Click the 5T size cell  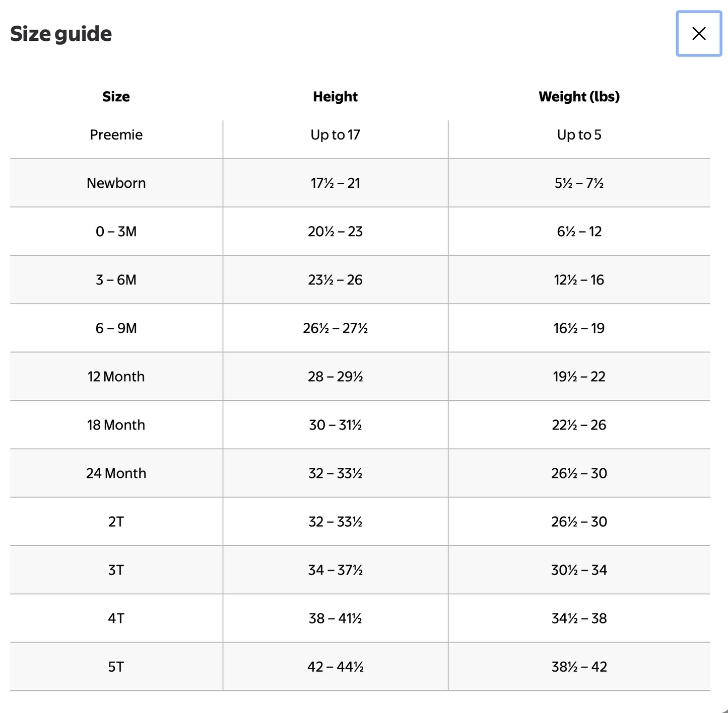116,666
